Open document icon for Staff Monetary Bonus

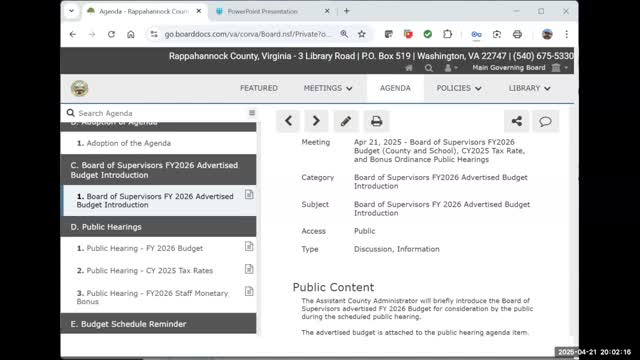coord(249,291)
